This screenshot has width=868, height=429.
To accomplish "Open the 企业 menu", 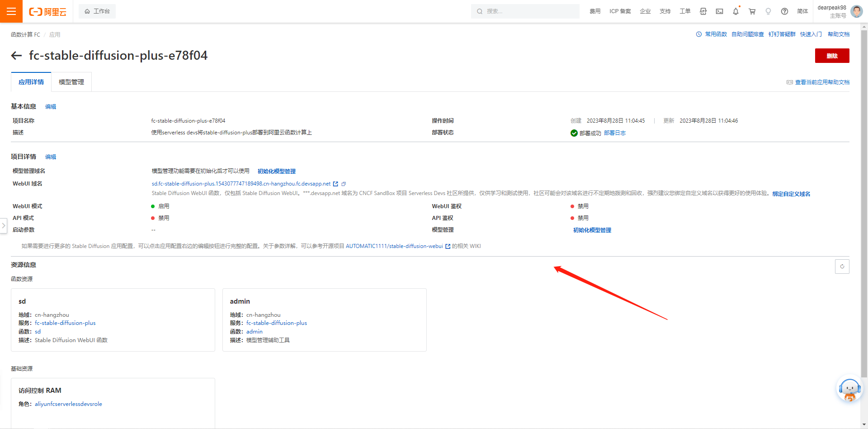I will pos(645,11).
